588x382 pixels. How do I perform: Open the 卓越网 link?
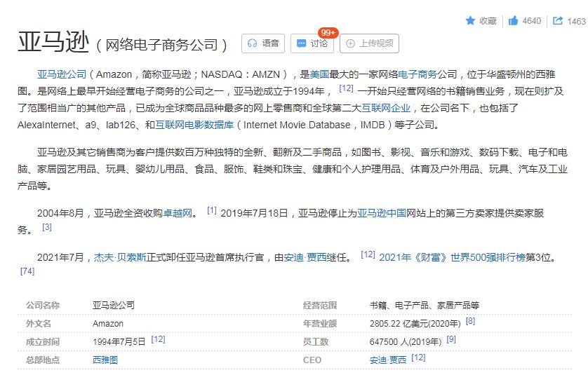pyautogui.click(x=178, y=213)
